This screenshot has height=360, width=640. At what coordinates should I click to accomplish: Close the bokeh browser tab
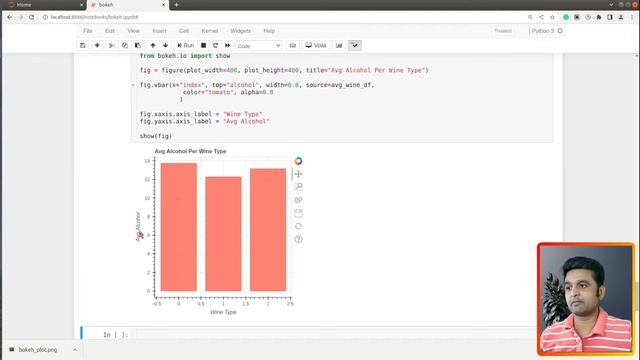pos(163,5)
